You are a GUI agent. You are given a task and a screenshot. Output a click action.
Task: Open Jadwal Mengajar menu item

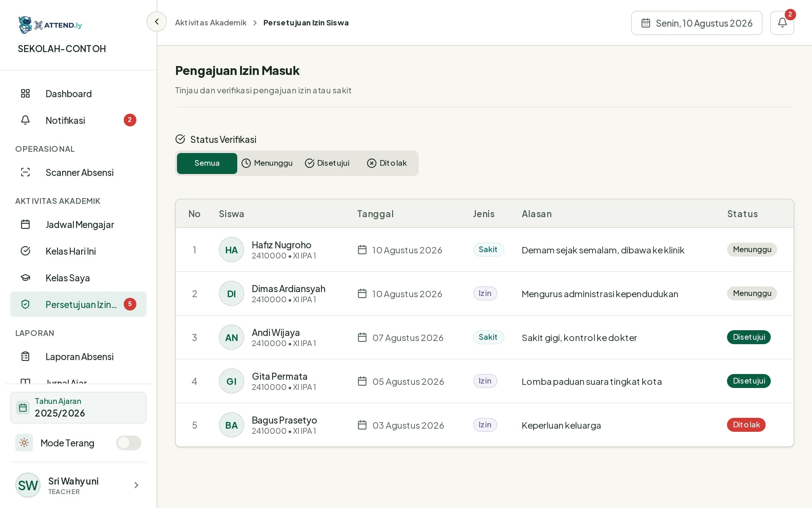click(78, 224)
